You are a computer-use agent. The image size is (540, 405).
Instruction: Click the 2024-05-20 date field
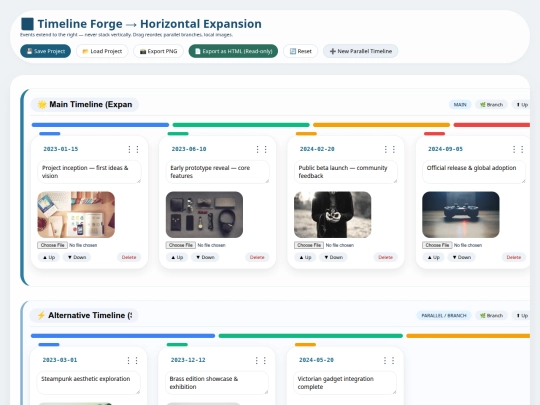point(316,360)
